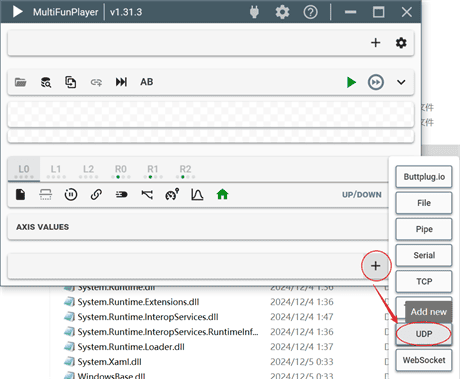Click the copy/reload scripts icon
The height and width of the screenshot is (379, 460).
71,82
